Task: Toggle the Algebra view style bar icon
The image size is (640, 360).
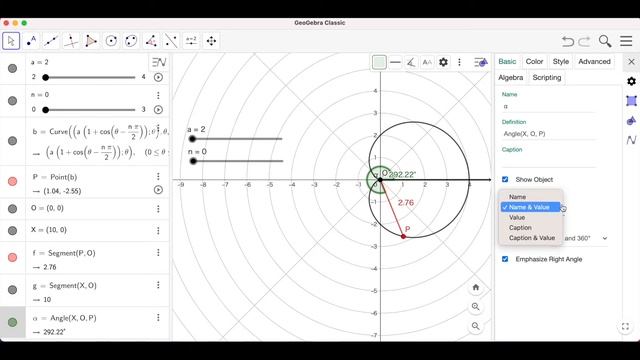Action: tap(159, 62)
